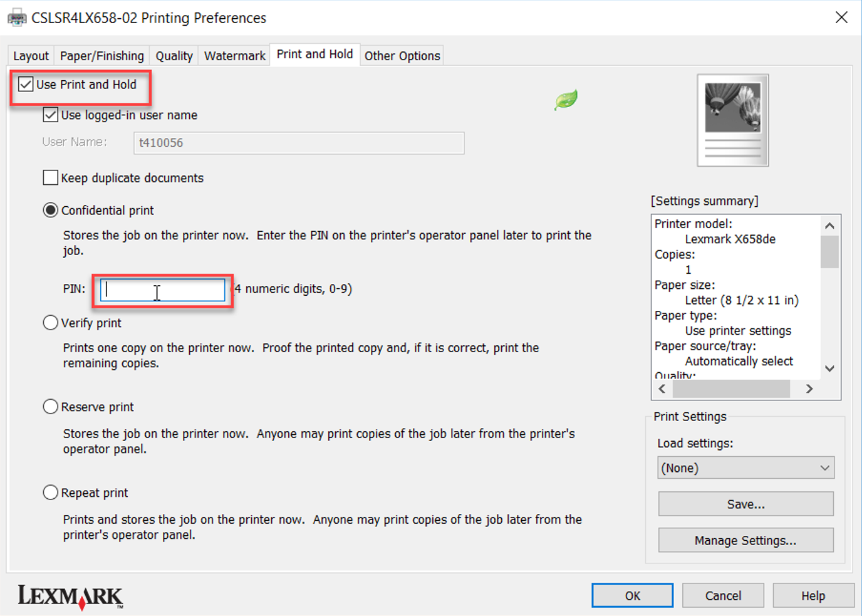Select the Confidential print option

(x=51, y=210)
